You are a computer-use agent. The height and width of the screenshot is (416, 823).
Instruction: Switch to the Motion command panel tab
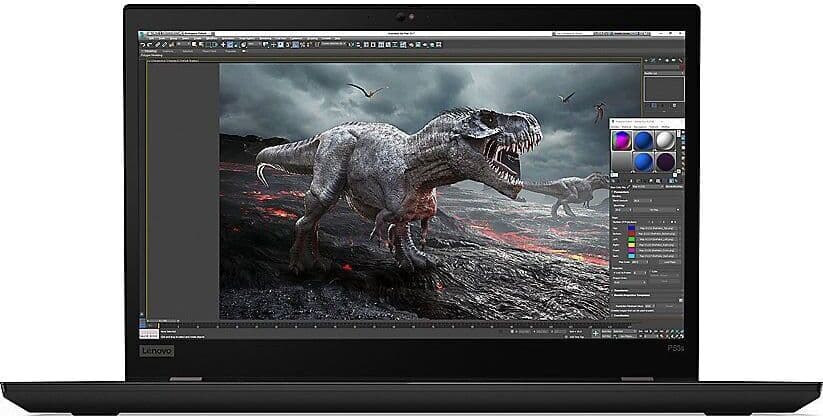(667, 60)
